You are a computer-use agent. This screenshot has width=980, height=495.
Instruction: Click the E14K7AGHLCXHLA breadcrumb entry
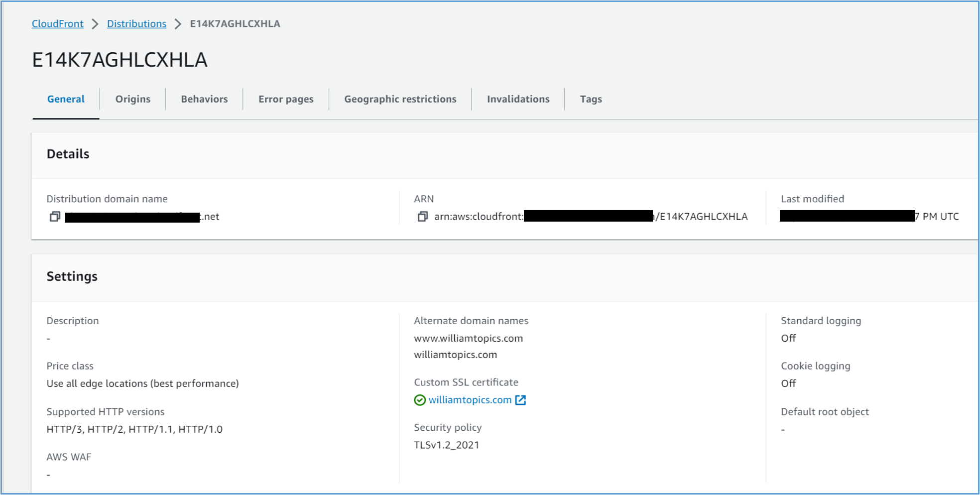pos(235,23)
